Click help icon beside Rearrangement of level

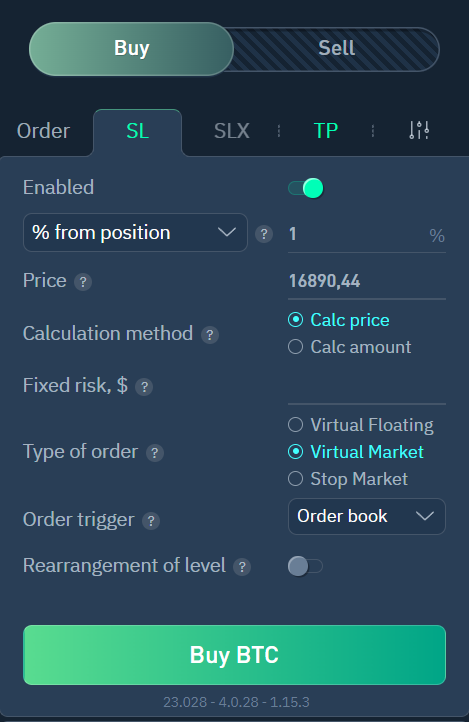click(x=242, y=567)
